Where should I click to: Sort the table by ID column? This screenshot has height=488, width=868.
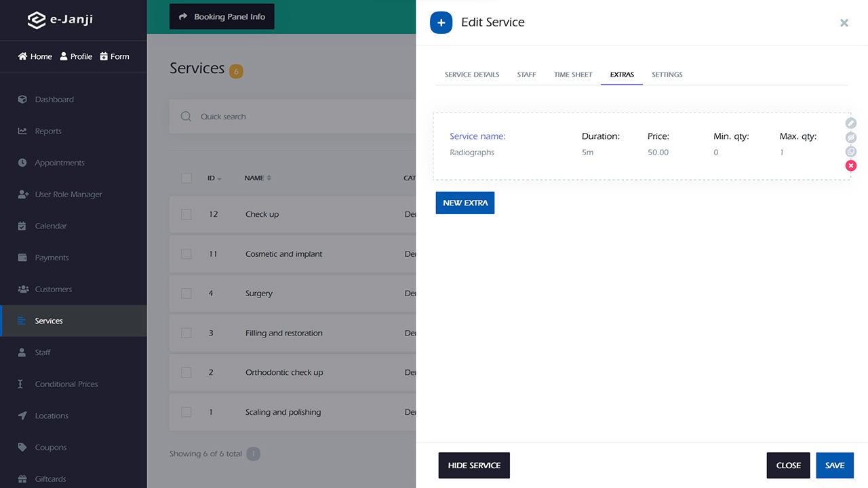(214, 178)
